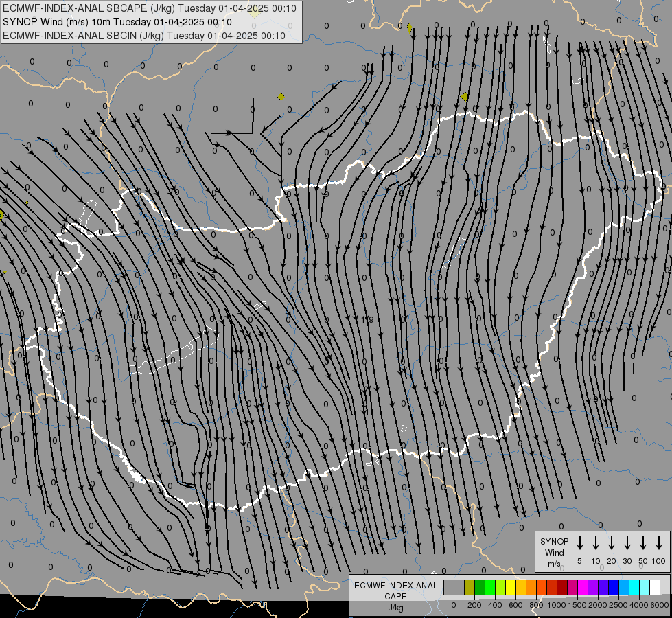Select the pure yellow CAPE legend swatch
The width and height of the screenshot is (672, 618).
point(511,587)
